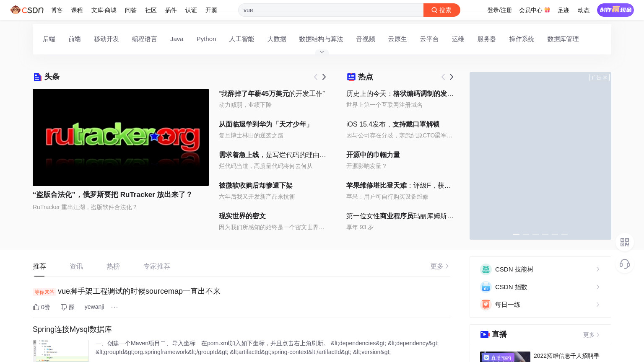The height and width of the screenshot is (362, 644).
Task: Open the 课程 top menu
Action: pyautogui.click(x=77, y=10)
